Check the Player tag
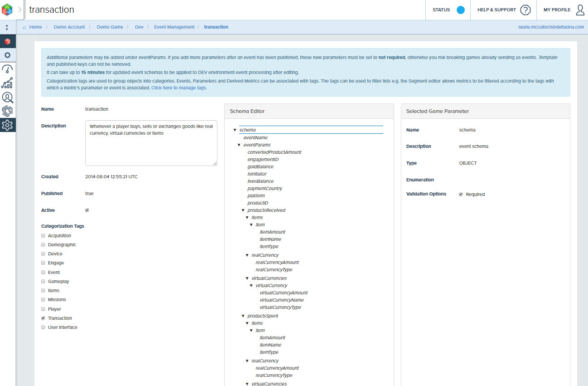 pyautogui.click(x=43, y=309)
